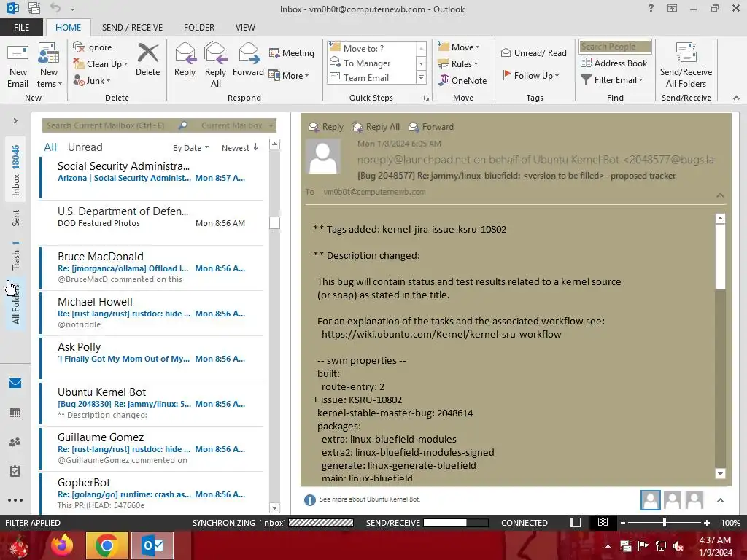Open Chrome from the taskbar
The height and width of the screenshot is (560, 747).
point(107,545)
